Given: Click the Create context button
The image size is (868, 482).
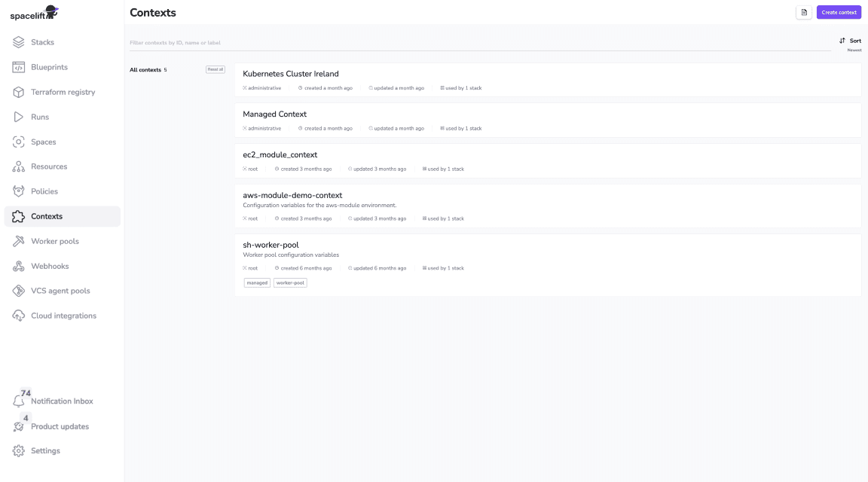Looking at the screenshot, I should coord(839,12).
